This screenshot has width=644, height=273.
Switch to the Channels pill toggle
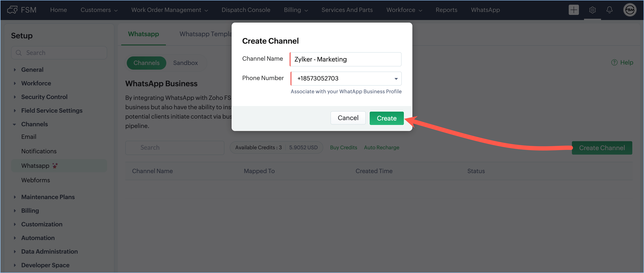146,63
